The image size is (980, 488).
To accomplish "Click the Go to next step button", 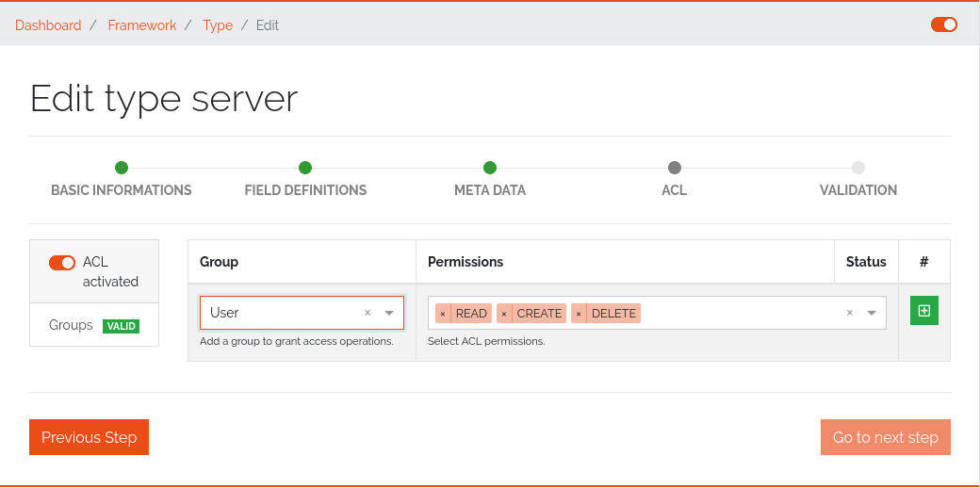I will click(x=885, y=437).
